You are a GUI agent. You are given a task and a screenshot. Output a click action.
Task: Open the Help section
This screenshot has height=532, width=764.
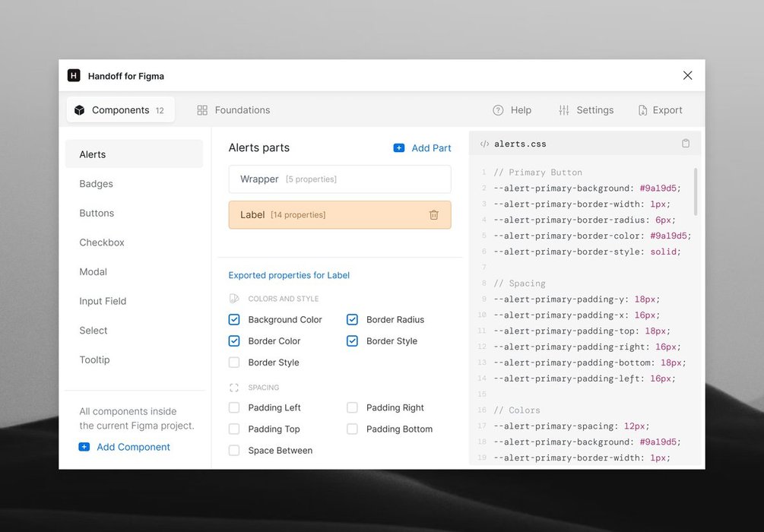512,110
